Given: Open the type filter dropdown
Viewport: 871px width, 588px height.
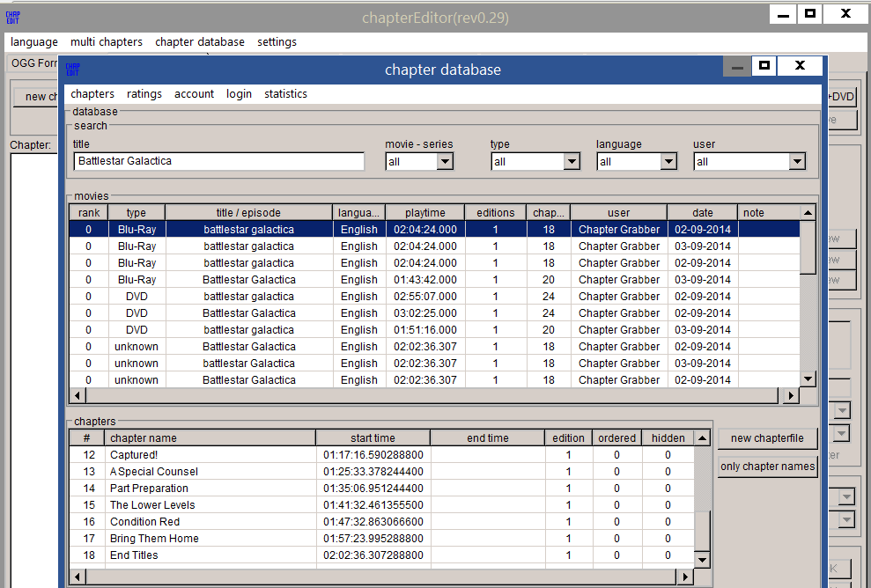Looking at the screenshot, I should [x=572, y=162].
